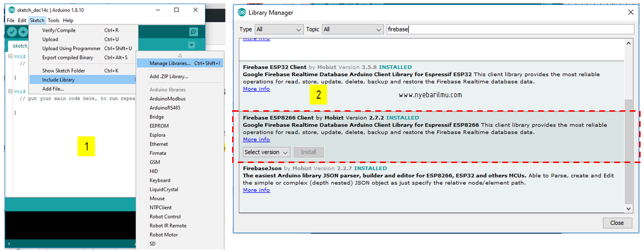Click the firebase search field

[510, 30]
